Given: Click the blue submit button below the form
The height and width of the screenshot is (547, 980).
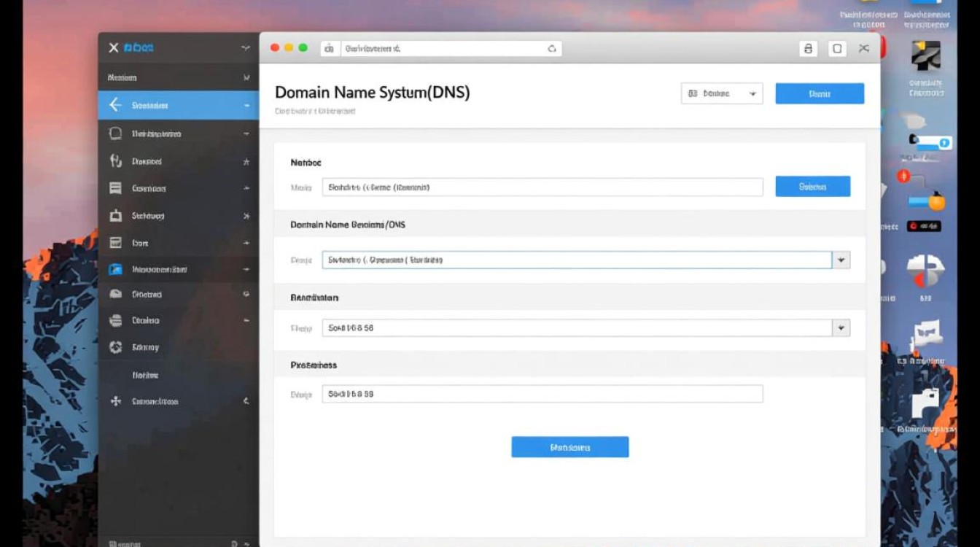Looking at the screenshot, I should coord(569,446).
